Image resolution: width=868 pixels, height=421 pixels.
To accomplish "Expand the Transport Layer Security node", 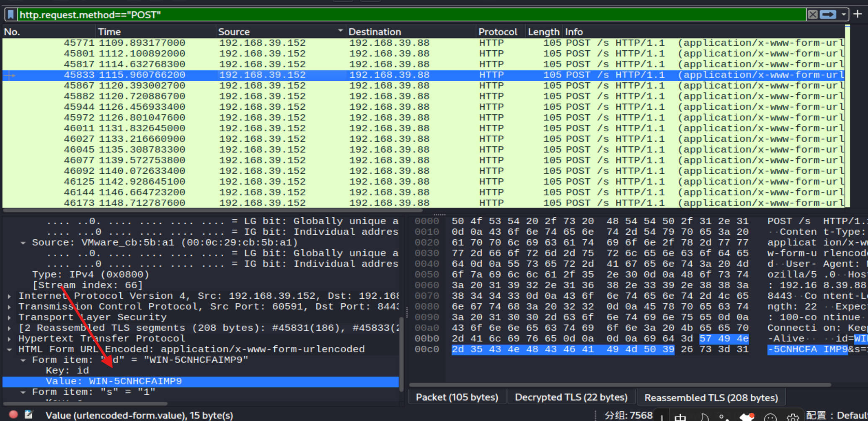I will 9,317.
